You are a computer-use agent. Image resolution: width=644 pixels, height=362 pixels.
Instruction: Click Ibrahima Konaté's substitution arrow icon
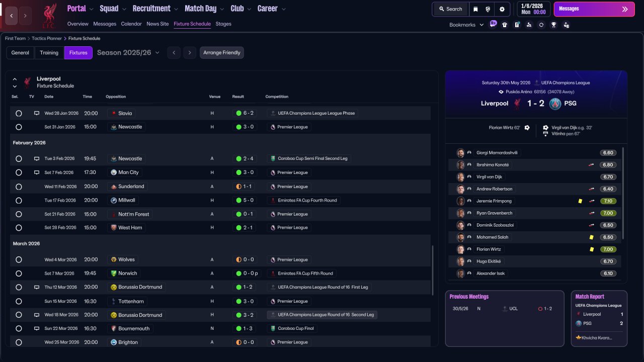click(592, 165)
